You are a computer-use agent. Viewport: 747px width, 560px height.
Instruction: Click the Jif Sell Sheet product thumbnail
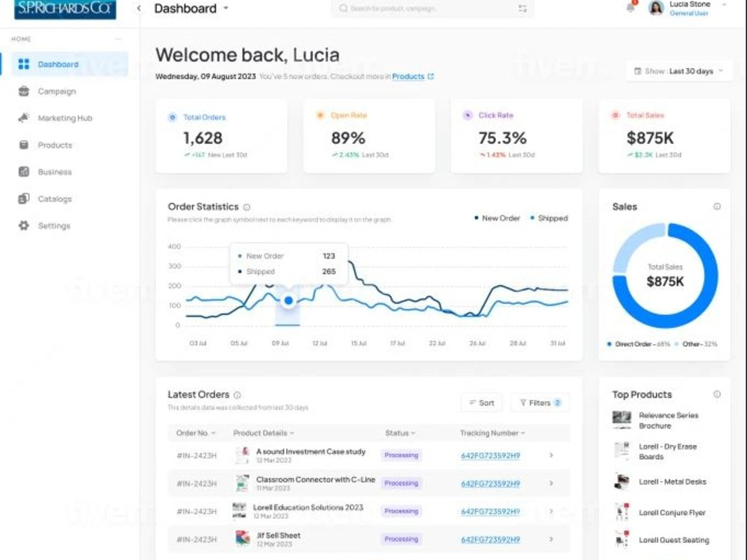point(243,538)
